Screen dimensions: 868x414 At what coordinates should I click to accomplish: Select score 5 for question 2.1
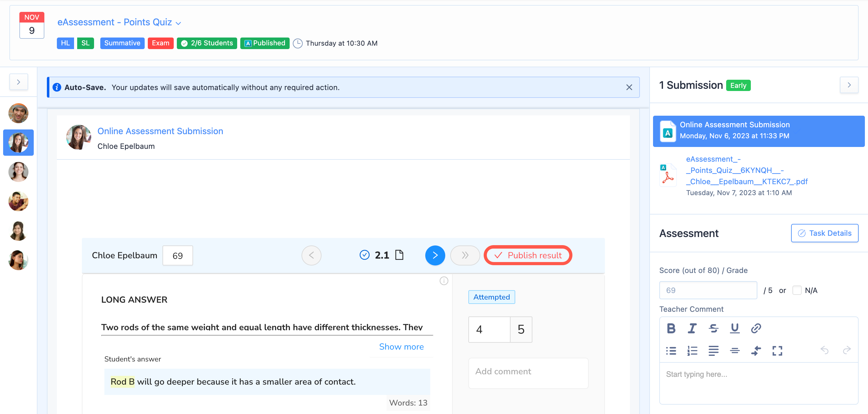[521, 329]
